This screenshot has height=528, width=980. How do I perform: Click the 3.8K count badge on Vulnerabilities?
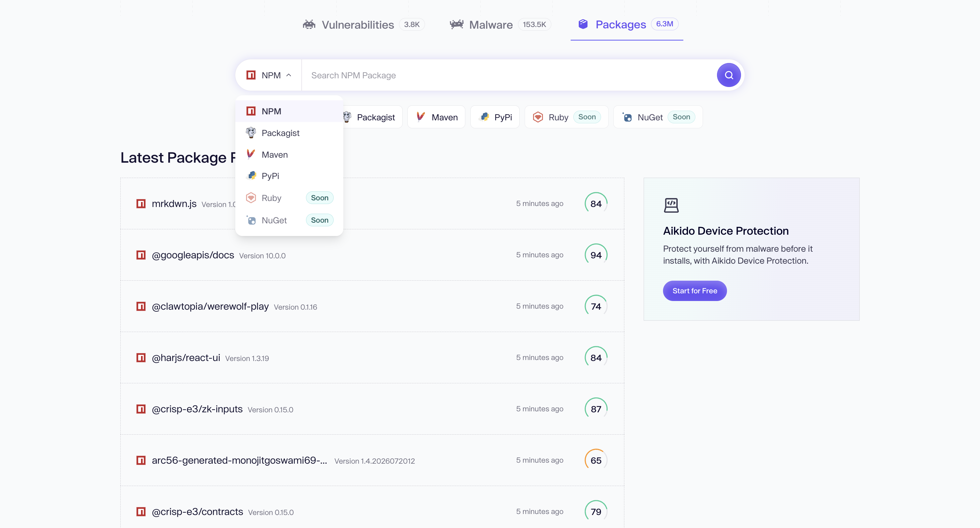pos(412,24)
